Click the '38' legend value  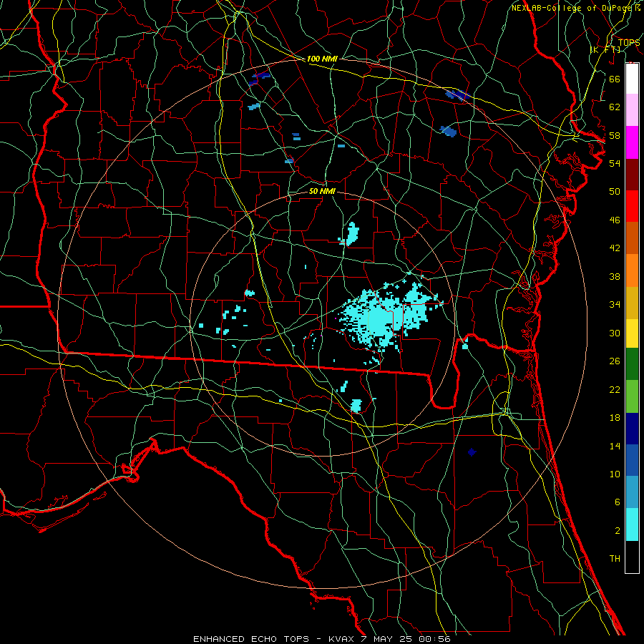pyautogui.click(x=615, y=276)
